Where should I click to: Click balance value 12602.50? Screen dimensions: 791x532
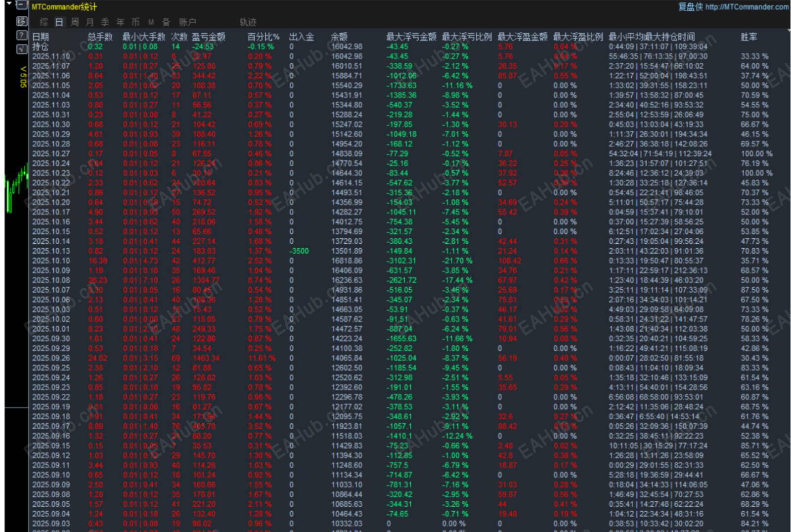click(347, 368)
